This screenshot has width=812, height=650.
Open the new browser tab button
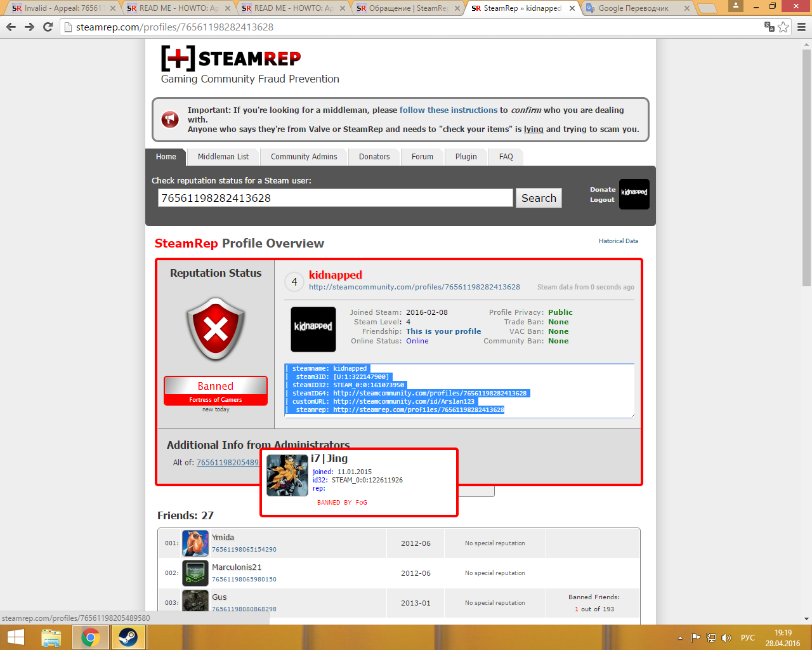pyautogui.click(x=707, y=8)
